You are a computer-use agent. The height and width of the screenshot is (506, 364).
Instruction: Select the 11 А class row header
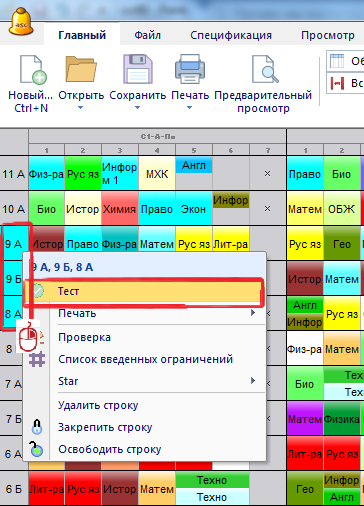[x=14, y=174]
